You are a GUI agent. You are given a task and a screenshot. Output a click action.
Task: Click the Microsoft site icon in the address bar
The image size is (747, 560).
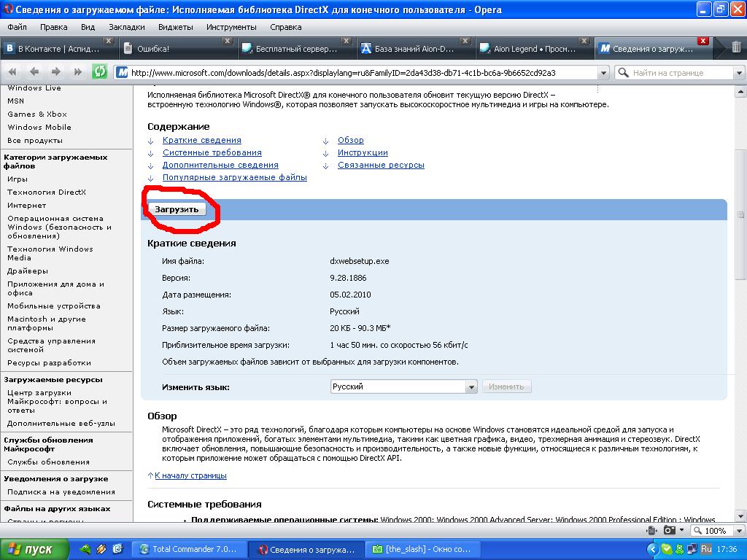[x=123, y=73]
